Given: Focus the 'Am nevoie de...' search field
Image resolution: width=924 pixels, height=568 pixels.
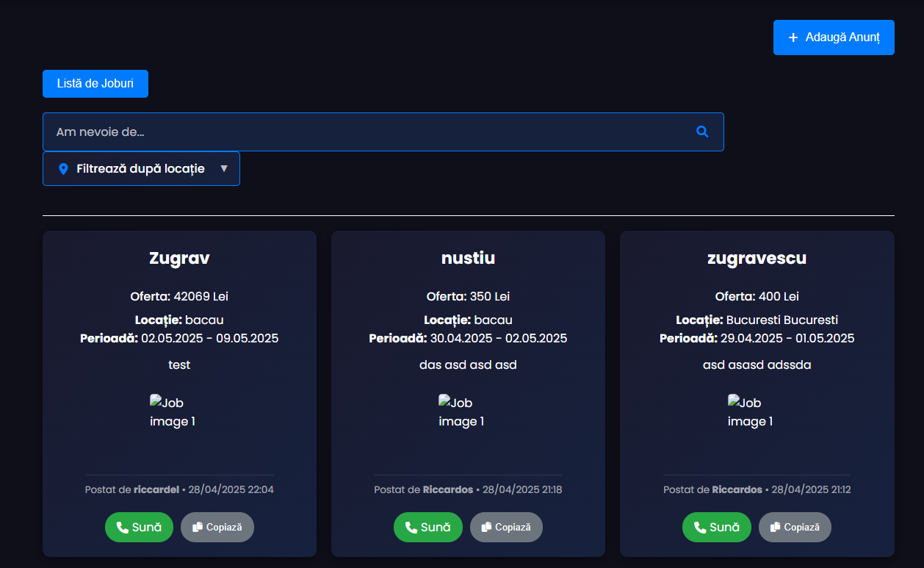Looking at the screenshot, I should pyautogui.click(x=367, y=132).
